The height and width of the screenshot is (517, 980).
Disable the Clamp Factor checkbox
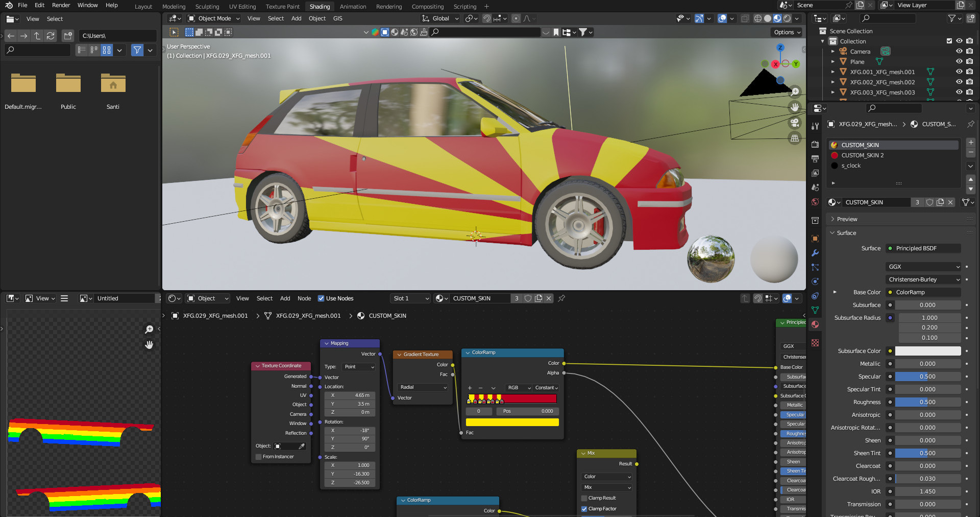tap(584, 509)
